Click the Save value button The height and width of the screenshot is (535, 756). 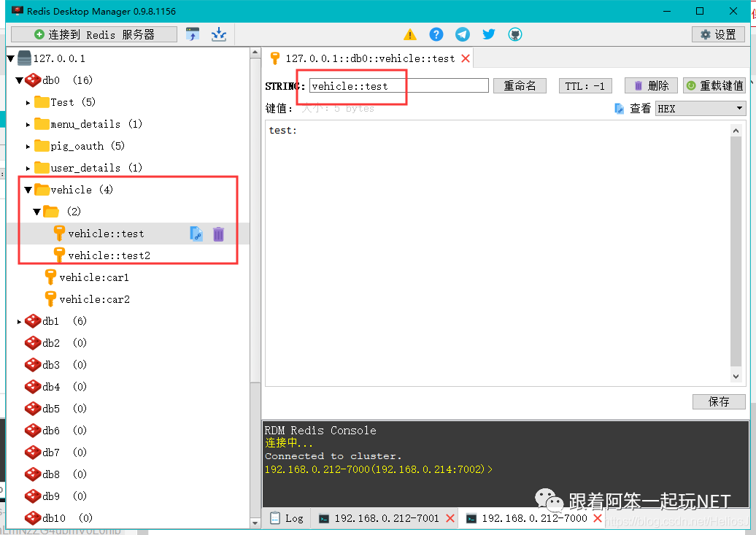(719, 402)
